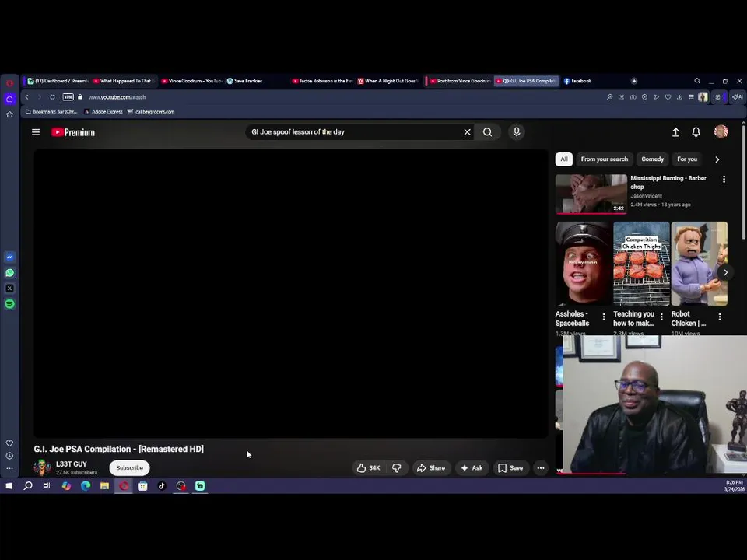Open Bookmarks Bar folder
Screen dimensions: 747x560
tap(51, 112)
